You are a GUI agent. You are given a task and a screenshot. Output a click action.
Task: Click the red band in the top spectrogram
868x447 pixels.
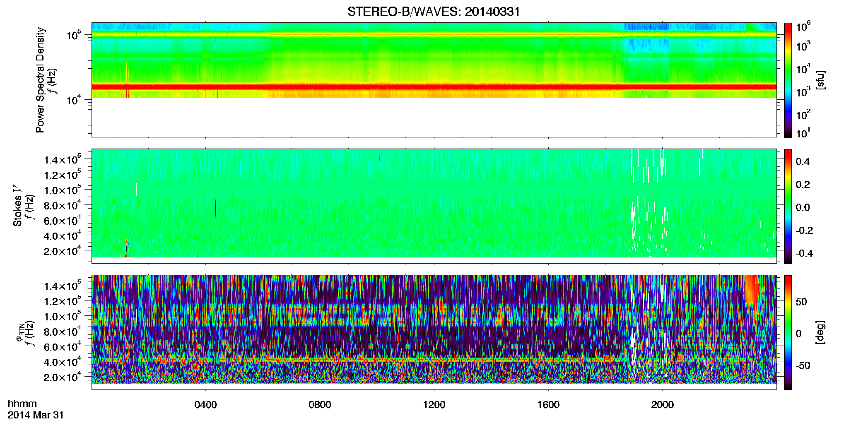pos(434,87)
